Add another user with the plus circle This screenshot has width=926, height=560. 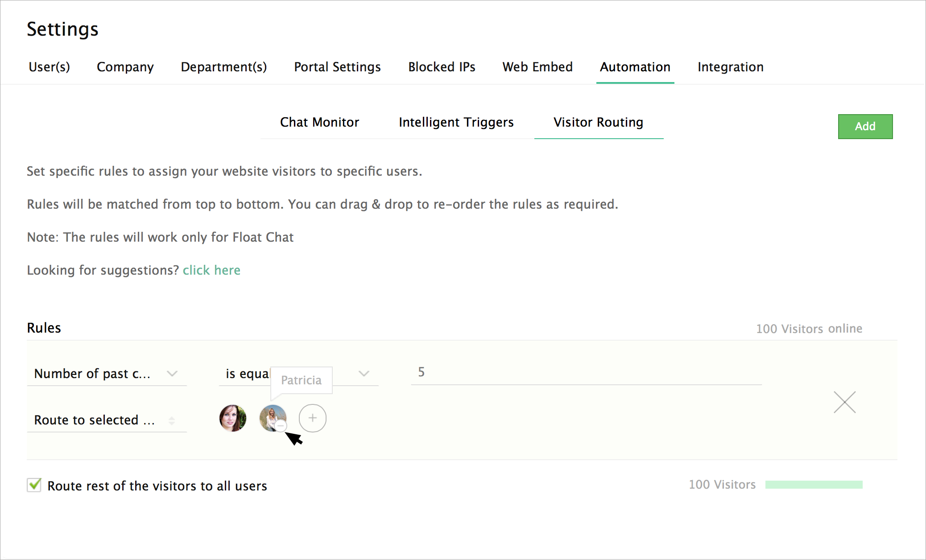coord(312,418)
